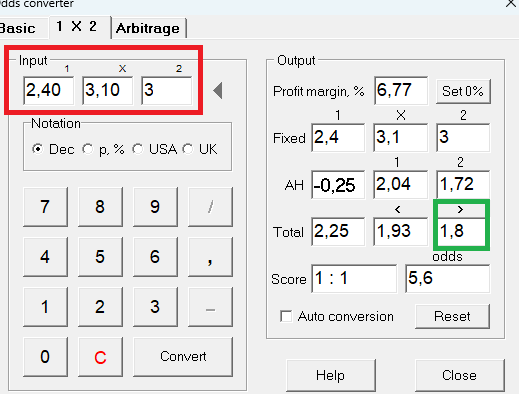Click the Fixed output field for 2
The width and height of the screenshot is (519, 394).
(463, 137)
